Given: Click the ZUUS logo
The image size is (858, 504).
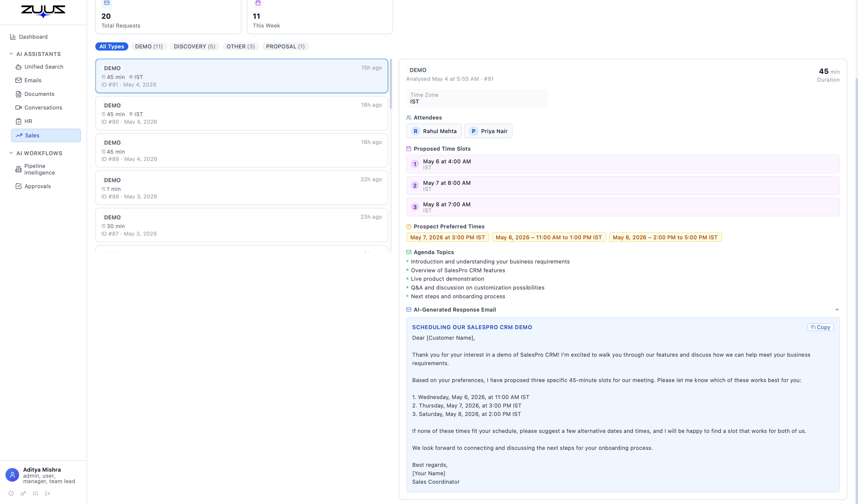Looking at the screenshot, I should pos(43,11).
